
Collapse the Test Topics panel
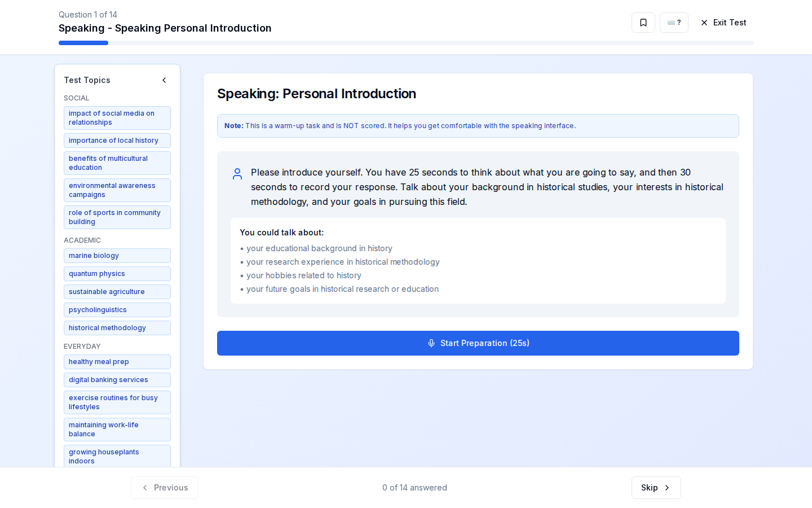tap(164, 80)
